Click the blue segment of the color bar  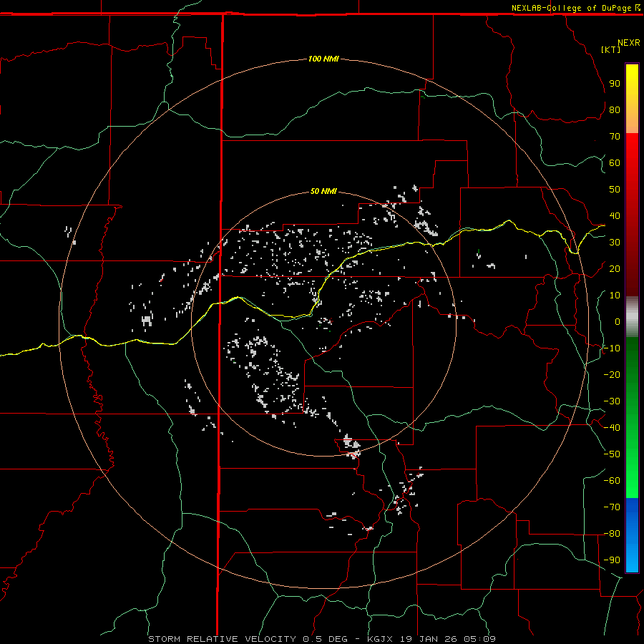pyautogui.click(x=632, y=535)
